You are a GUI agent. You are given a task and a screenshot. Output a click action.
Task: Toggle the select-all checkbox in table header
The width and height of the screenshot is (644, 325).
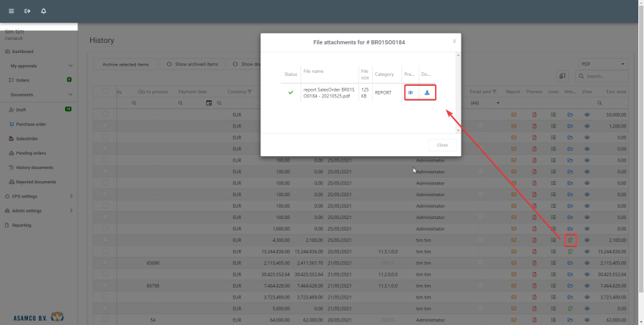pyautogui.click(x=106, y=92)
